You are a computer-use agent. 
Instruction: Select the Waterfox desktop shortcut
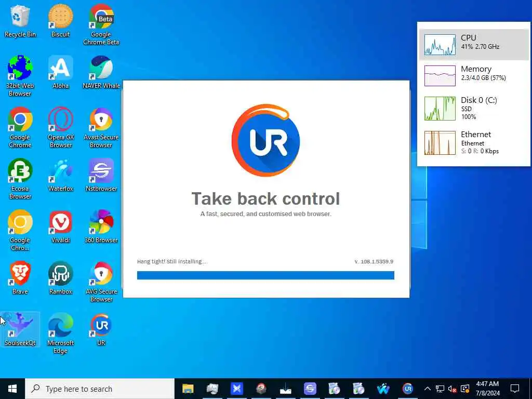click(x=60, y=176)
